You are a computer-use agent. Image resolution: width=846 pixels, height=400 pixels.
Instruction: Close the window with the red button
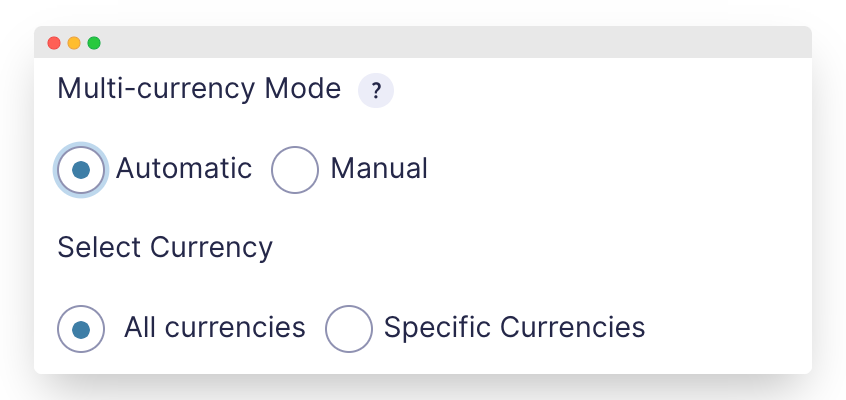54,43
